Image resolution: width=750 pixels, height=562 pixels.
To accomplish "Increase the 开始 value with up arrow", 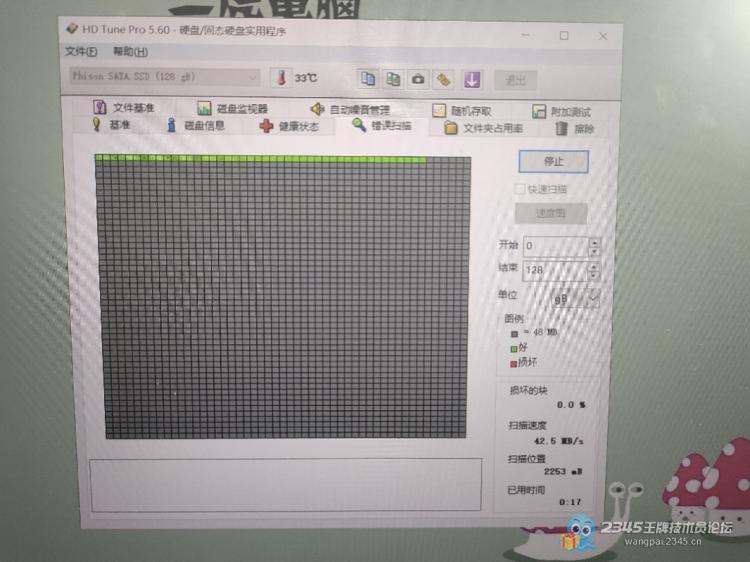I will (x=594, y=242).
